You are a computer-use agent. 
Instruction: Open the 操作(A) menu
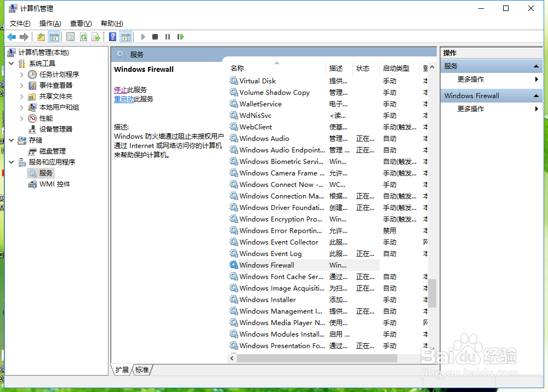tap(50, 24)
